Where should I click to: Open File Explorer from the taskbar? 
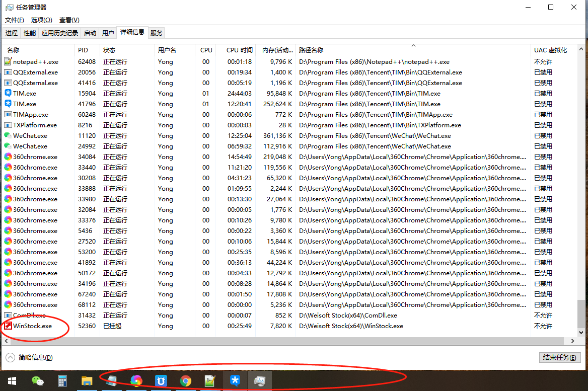(x=87, y=381)
